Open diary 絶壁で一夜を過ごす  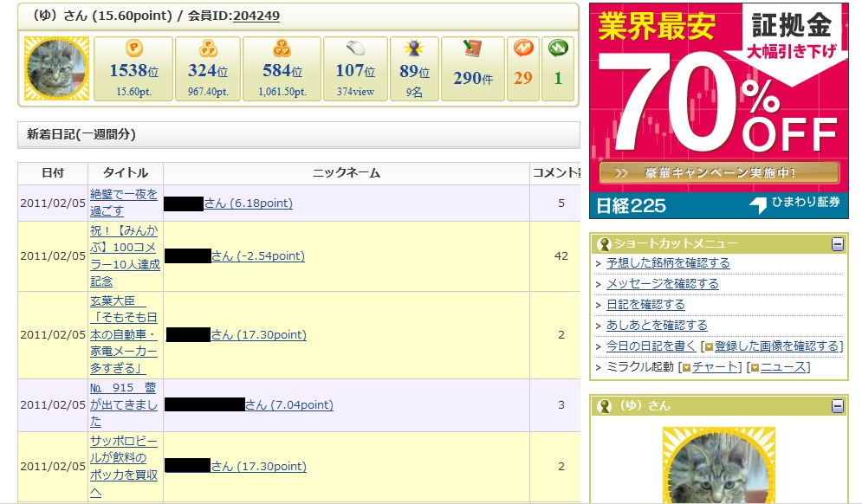(x=124, y=203)
